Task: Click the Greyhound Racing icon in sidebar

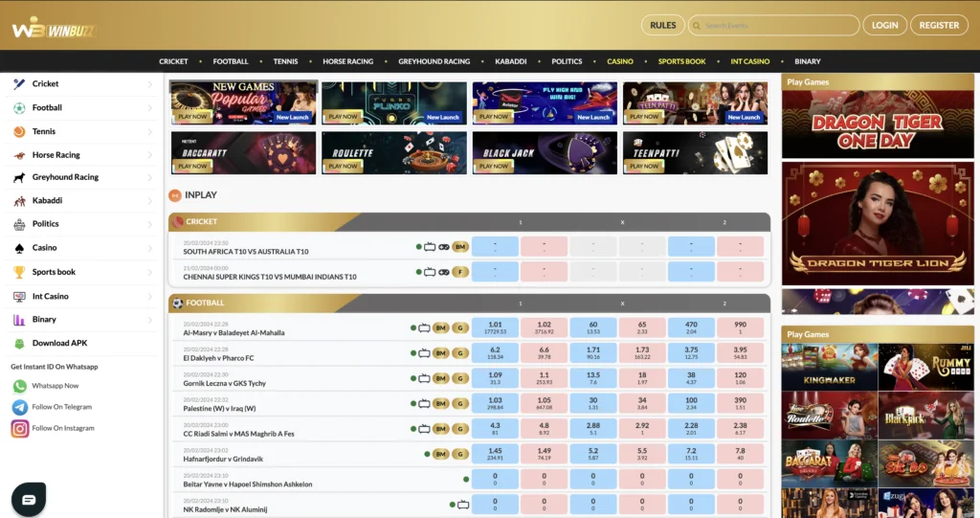Action: pos(19,178)
